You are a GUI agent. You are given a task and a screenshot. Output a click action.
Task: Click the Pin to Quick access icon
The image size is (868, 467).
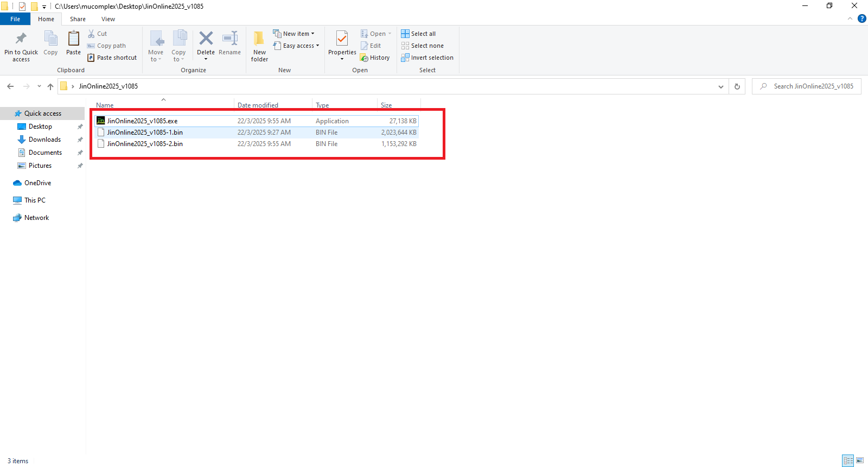(21, 39)
